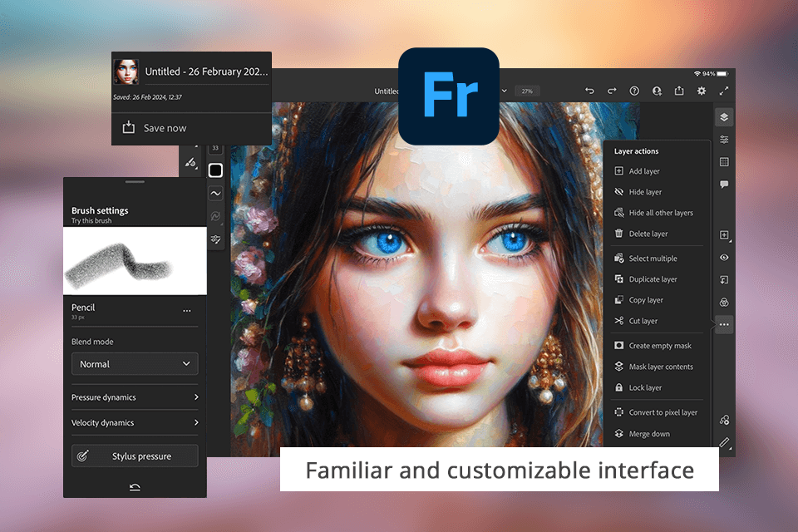This screenshot has height=532, width=798.
Task: Open the zoom level 27% field
Action: (x=527, y=91)
